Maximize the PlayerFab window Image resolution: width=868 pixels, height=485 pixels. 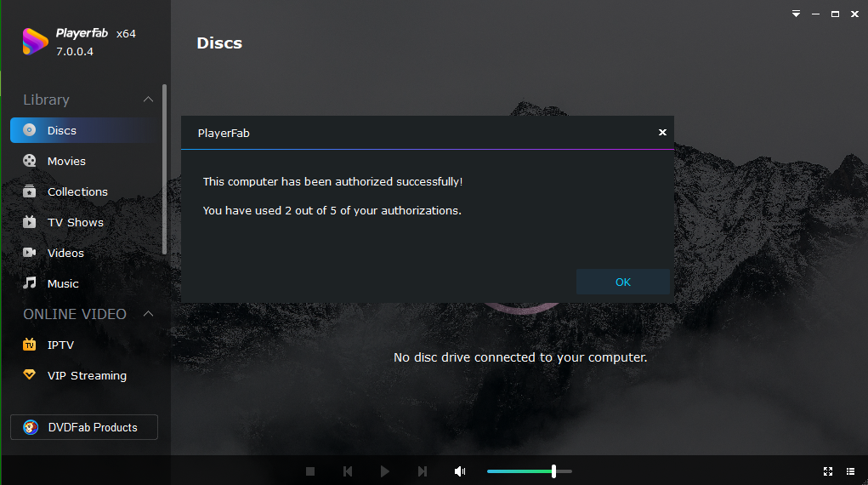(835, 14)
